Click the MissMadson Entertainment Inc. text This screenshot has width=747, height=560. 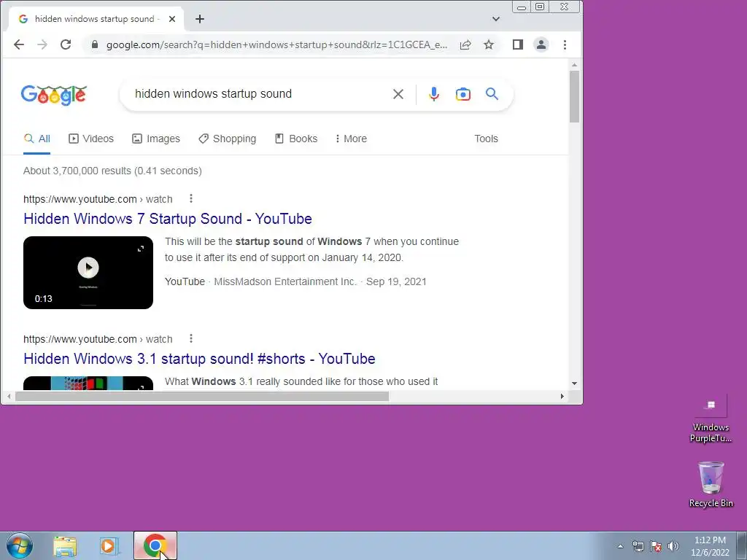point(285,281)
